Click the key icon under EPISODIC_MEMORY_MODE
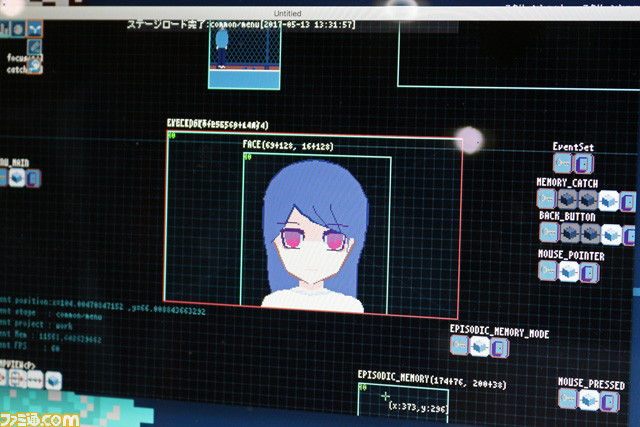 click(x=459, y=345)
